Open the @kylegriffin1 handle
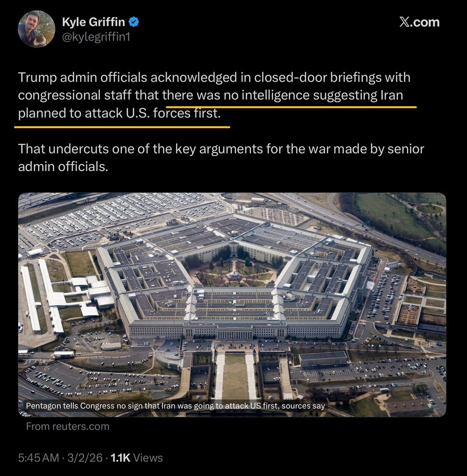The image size is (467, 476). [96, 37]
